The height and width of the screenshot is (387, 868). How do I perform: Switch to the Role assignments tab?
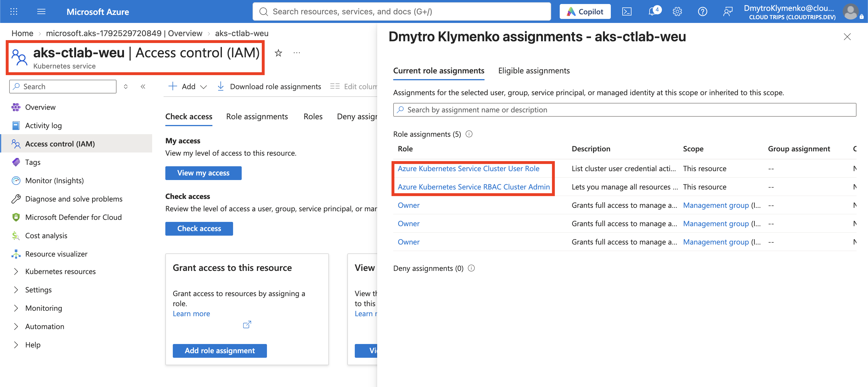(257, 116)
